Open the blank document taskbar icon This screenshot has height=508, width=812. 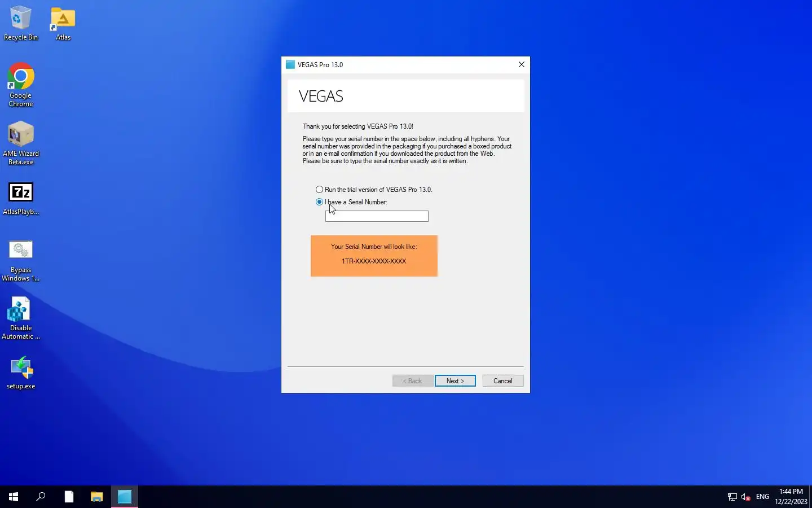pos(69,497)
